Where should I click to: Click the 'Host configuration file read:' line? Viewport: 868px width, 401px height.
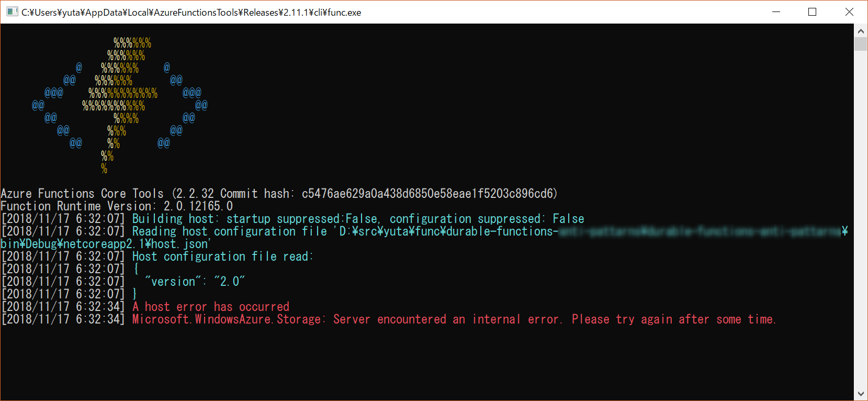click(x=157, y=257)
